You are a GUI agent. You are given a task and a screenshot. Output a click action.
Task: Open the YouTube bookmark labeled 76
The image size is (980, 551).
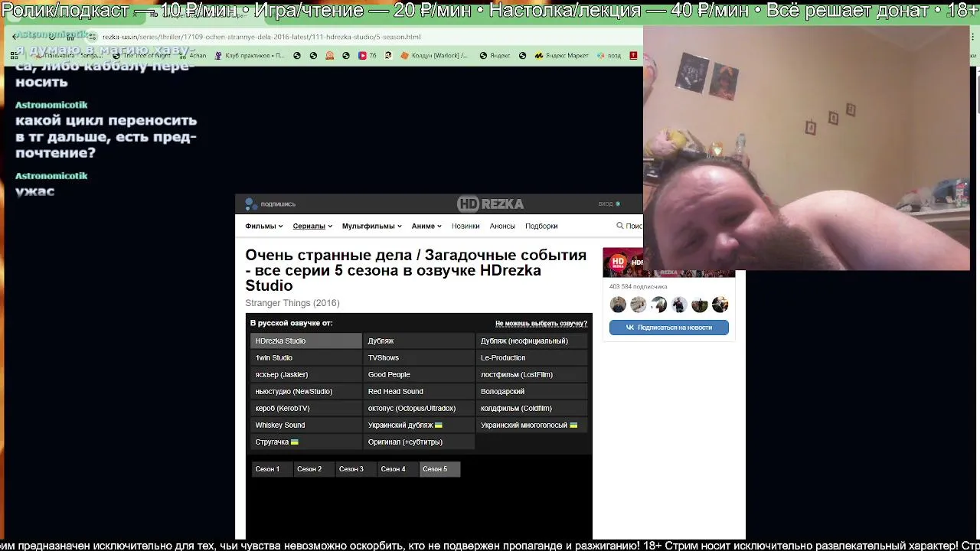pyautogui.click(x=368, y=56)
